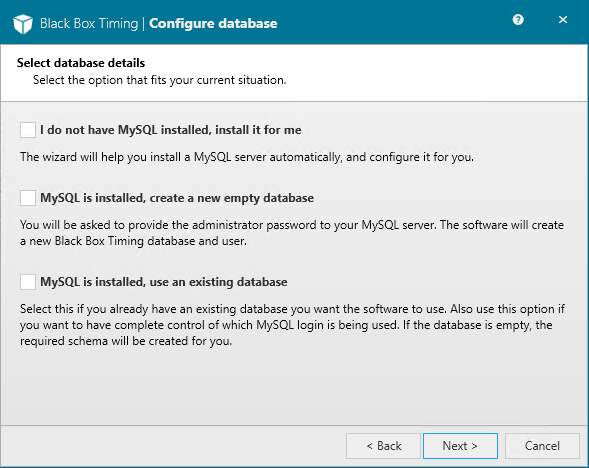This screenshot has height=468, width=589.
Task: Check 'create a new empty database' option
Action: click(x=28, y=198)
